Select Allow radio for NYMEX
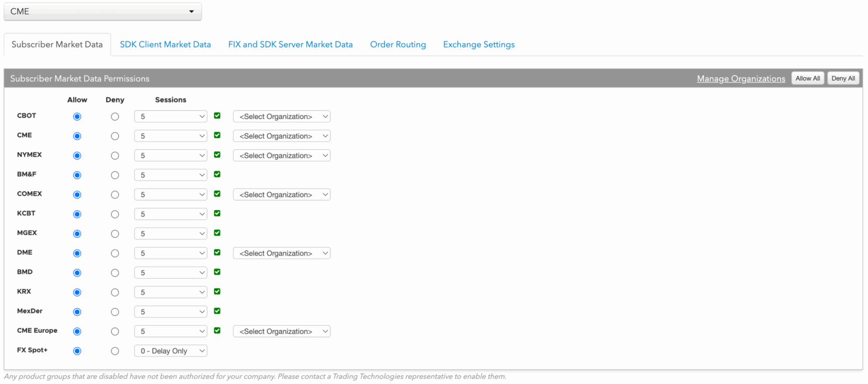868x384 pixels. tap(77, 156)
